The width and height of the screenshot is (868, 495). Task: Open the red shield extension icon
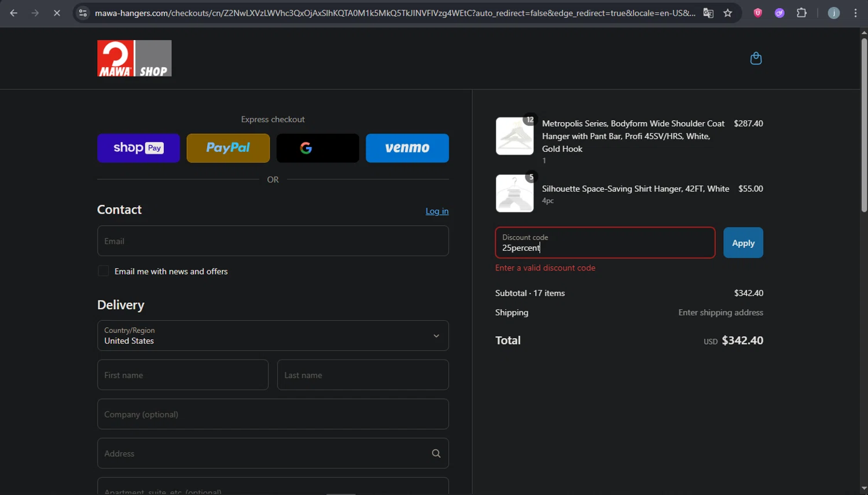[757, 13]
